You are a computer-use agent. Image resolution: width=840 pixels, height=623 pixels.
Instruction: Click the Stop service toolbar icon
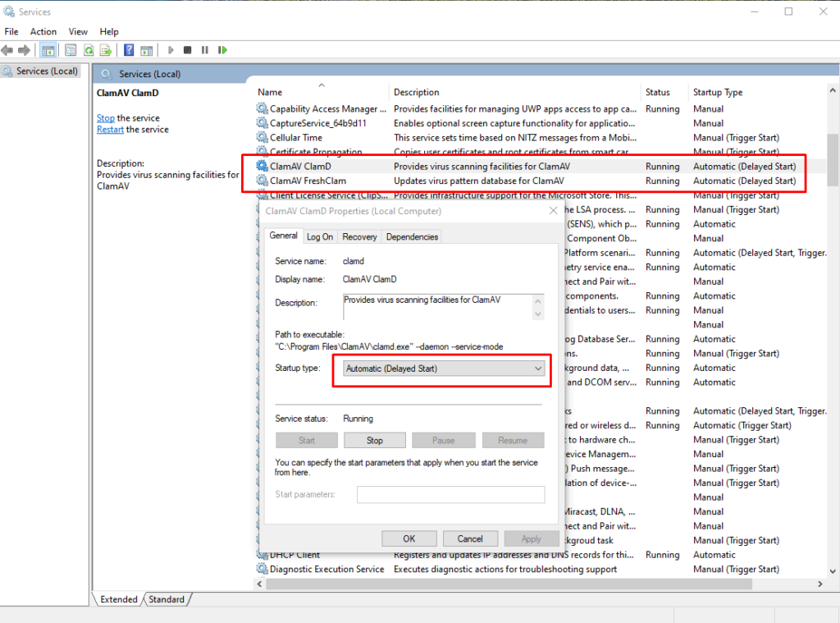(x=189, y=49)
